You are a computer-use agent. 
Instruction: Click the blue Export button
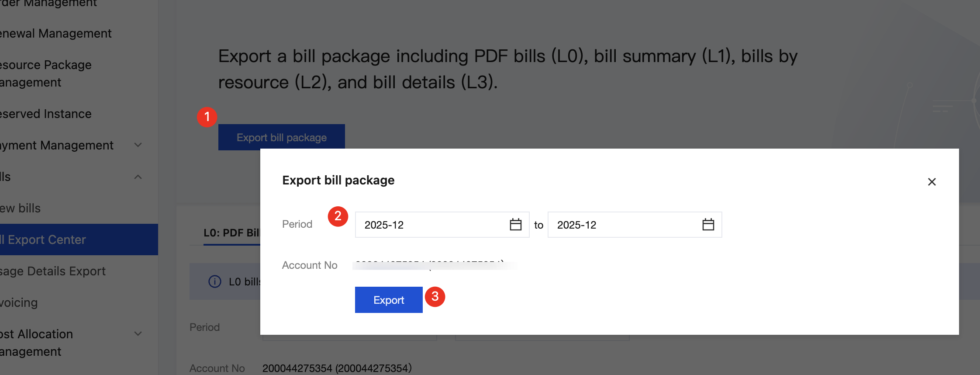[x=388, y=300]
